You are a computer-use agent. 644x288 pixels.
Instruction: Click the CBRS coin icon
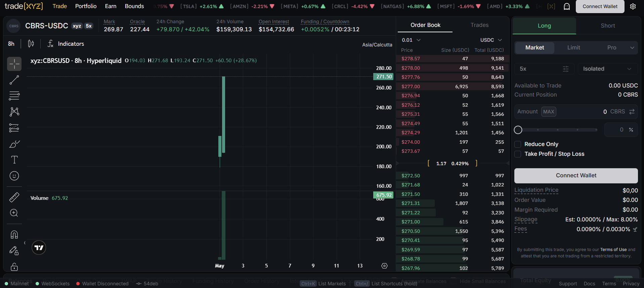(x=14, y=26)
